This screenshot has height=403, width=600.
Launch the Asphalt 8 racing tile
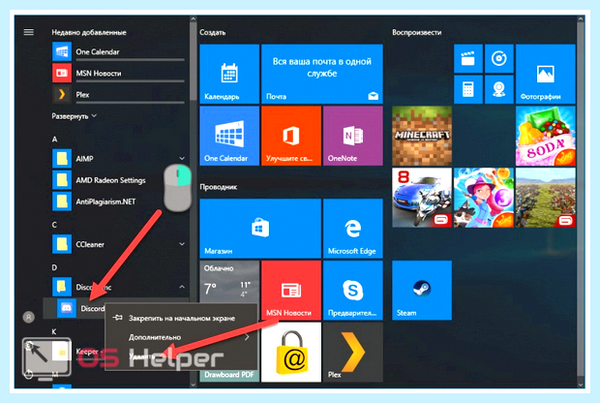pyautogui.click(x=422, y=197)
